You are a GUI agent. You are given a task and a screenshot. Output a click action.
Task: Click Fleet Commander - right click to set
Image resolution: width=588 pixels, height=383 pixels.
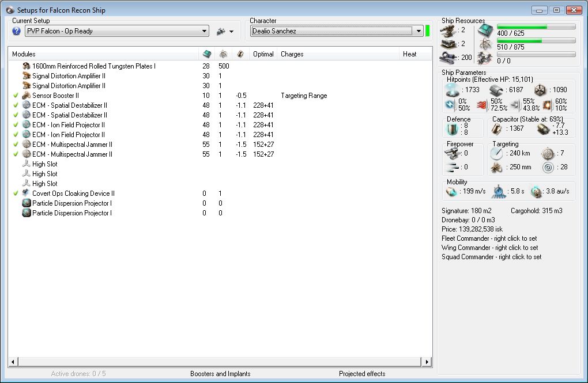[x=489, y=238]
